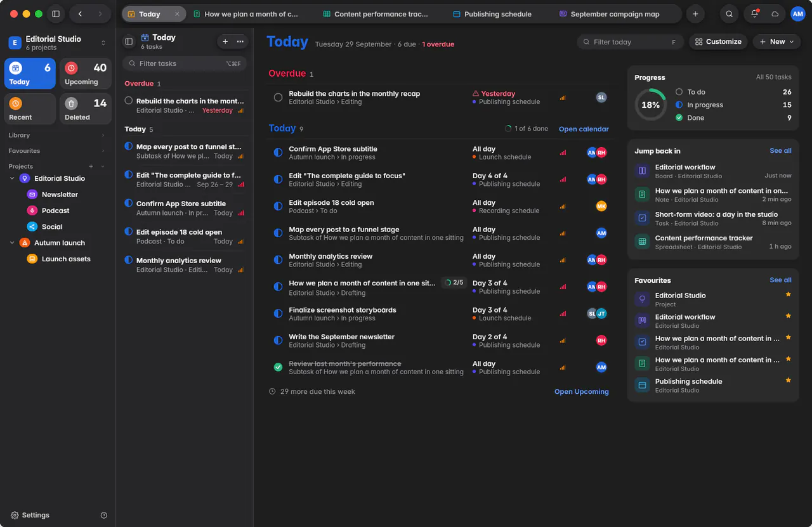Check cloud sync status icon
The width and height of the screenshot is (812, 527).
775,14
